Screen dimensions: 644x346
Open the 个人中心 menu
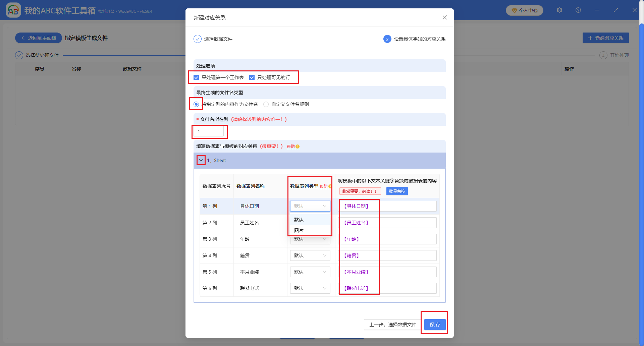(x=524, y=10)
